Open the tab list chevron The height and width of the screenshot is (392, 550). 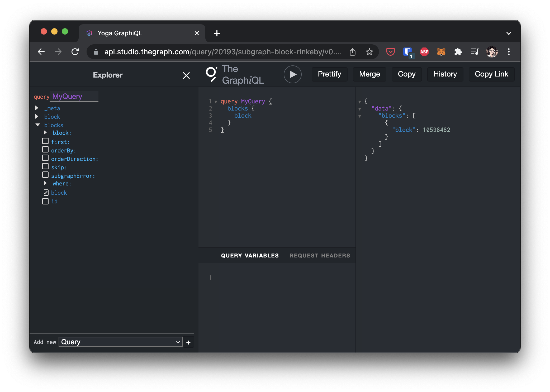tap(509, 33)
